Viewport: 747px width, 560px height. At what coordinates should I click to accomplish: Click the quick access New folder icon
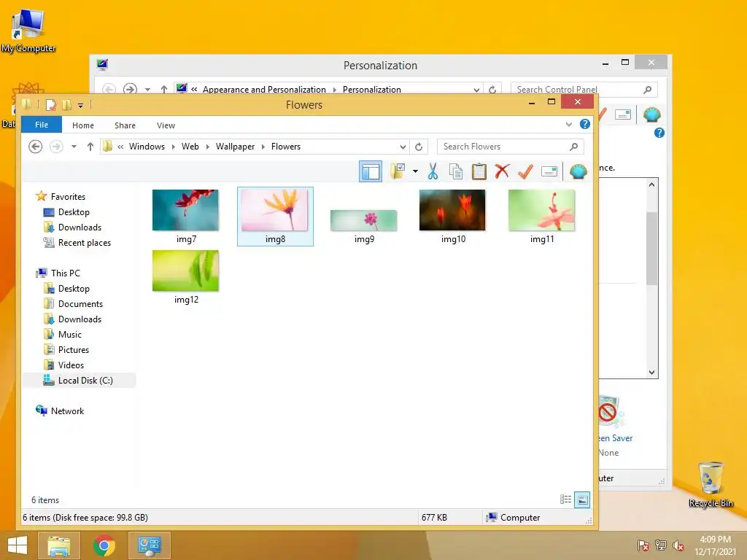coord(66,105)
